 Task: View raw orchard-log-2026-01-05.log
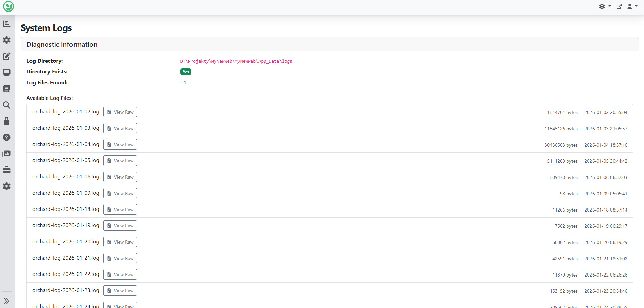(120, 161)
